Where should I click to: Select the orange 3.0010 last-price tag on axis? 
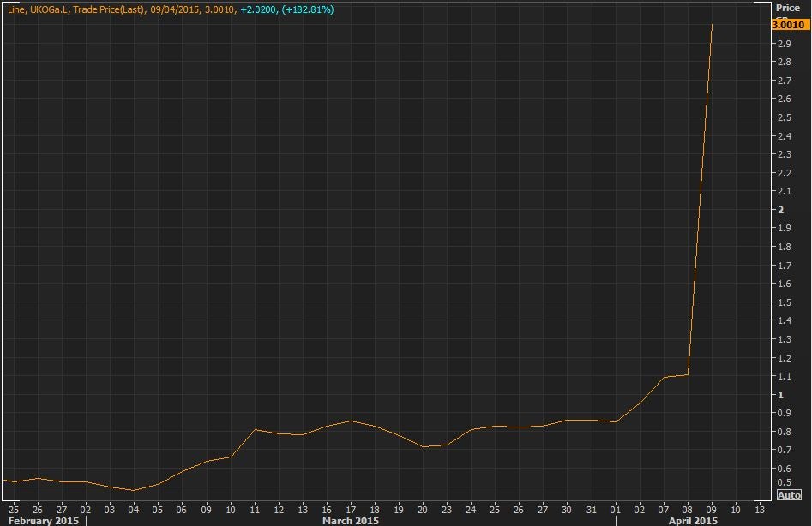(790, 24)
